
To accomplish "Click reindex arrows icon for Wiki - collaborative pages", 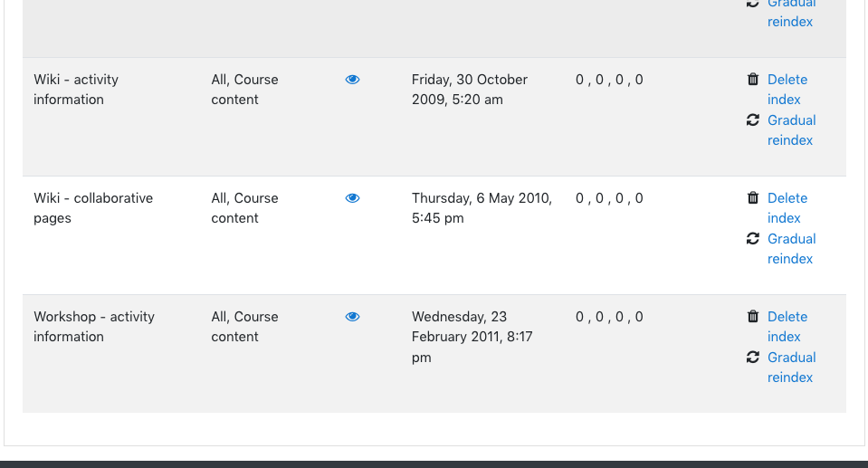I will [753, 238].
